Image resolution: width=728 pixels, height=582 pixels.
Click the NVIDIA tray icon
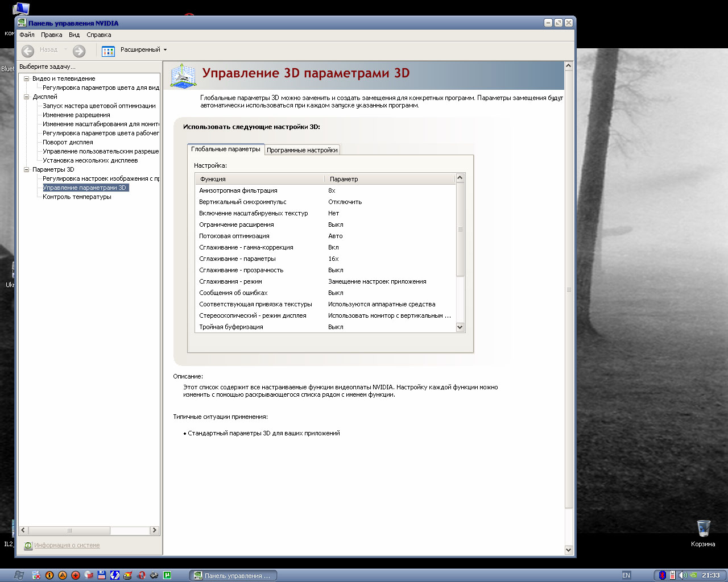pyautogui.click(x=693, y=575)
